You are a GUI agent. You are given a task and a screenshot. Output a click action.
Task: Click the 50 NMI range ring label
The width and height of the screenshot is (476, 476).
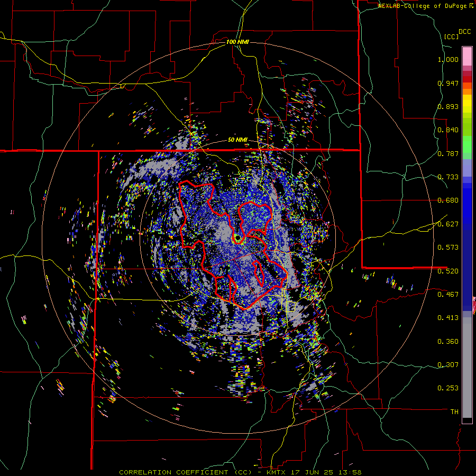(x=237, y=140)
